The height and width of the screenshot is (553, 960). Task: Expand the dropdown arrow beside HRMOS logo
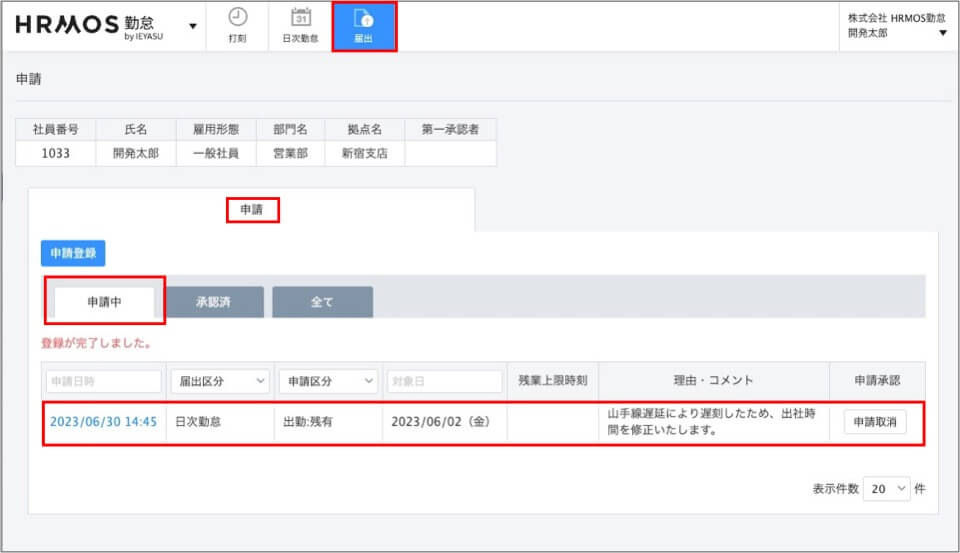(193, 26)
